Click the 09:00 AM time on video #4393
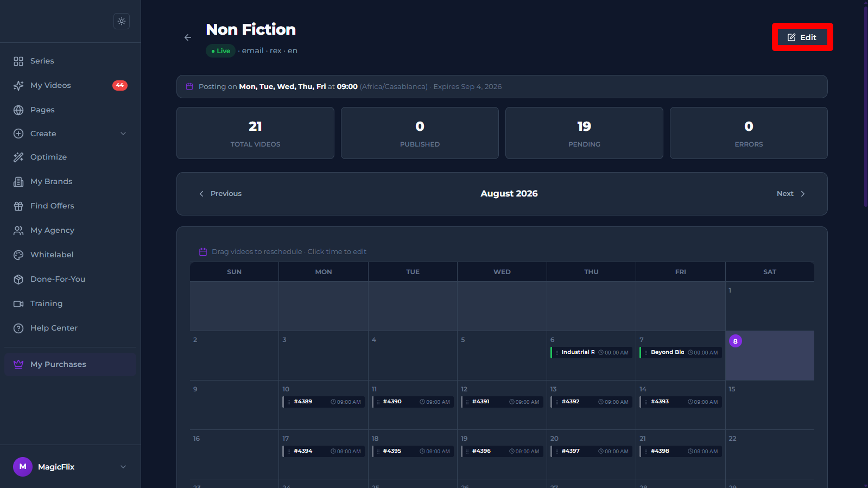The image size is (868, 488). coord(703,402)
